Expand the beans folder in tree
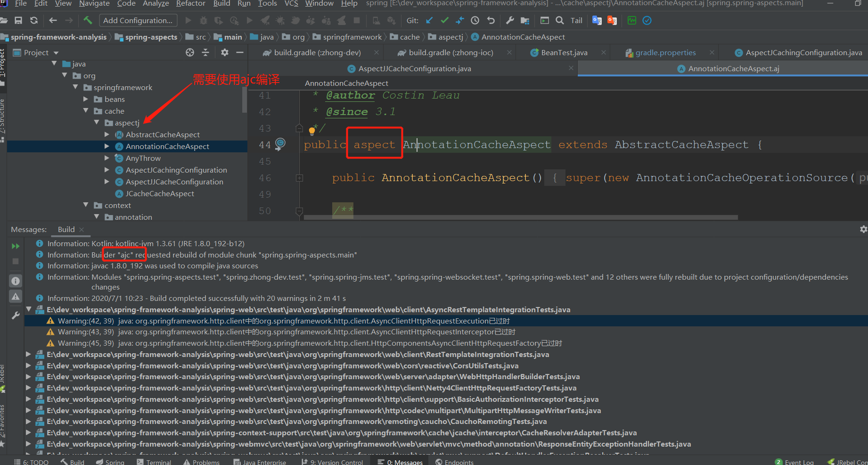 pyautogui.click(x=86, y=99)
